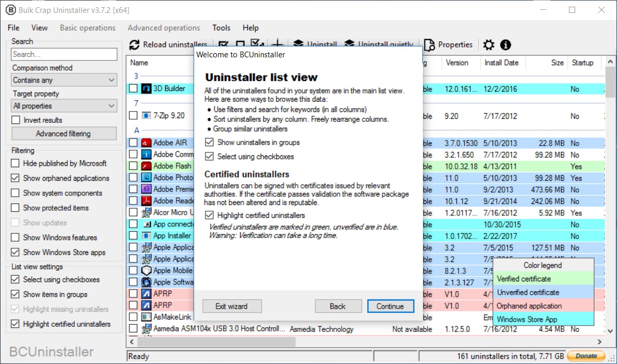The image size is (617, 364).
Task: Collapse the 'A' group header
Action: click(x=136, y=130)
